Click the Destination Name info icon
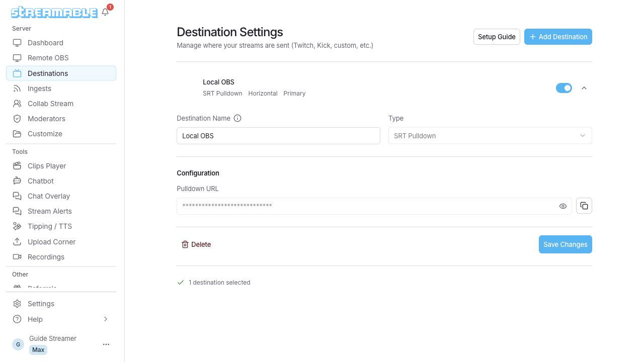The width and height of the screenshot is (644, 362). click(x=238, y=119)
